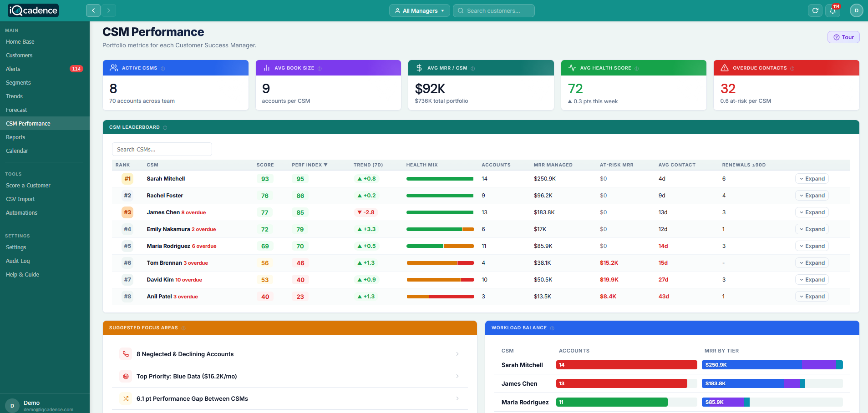Click the CSM Leaderboard info tooltip icon
The image size is (868, 413).
point(165,127)
